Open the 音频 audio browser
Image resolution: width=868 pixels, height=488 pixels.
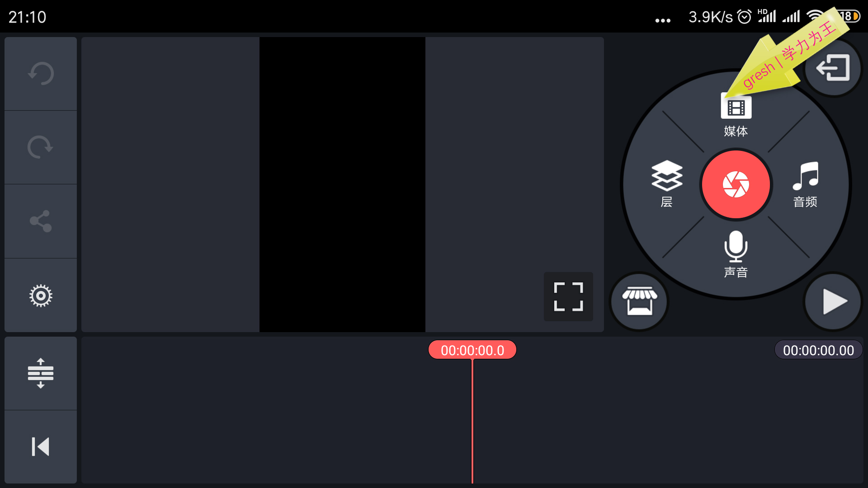pyautogui.click(x=805, y=184)
